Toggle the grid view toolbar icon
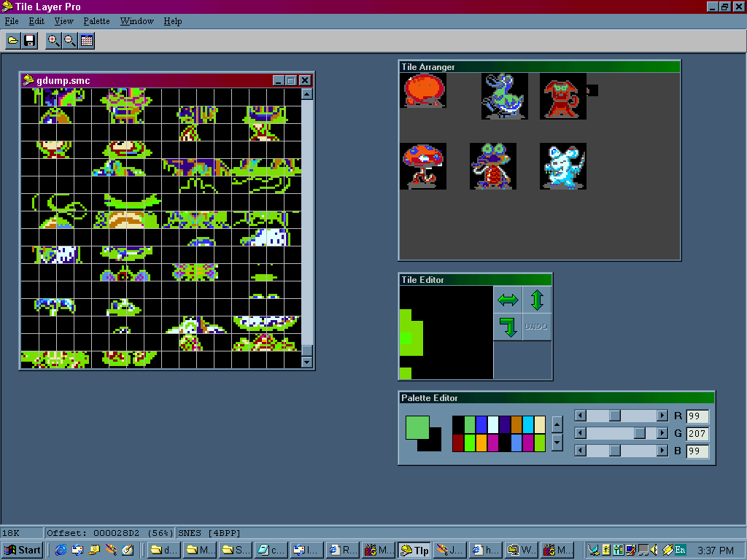The height and width of the screenshot is (560, 747). click(87, 41)
